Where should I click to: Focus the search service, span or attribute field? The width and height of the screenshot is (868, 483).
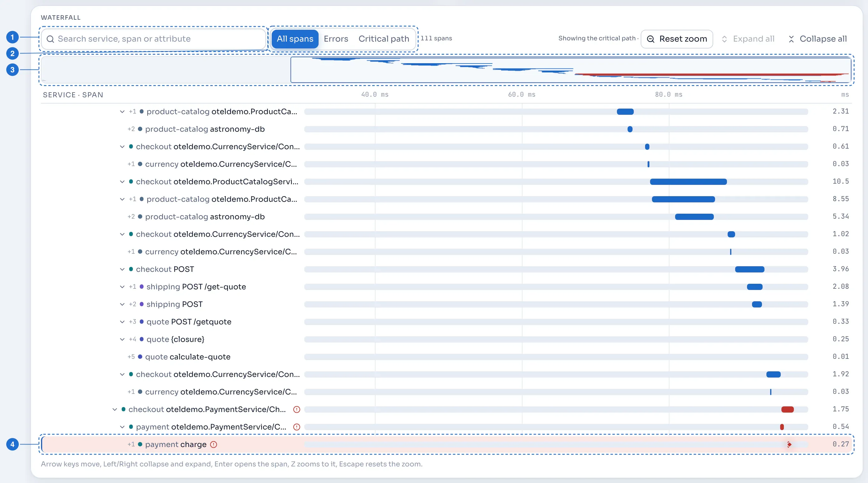[154, 39]
